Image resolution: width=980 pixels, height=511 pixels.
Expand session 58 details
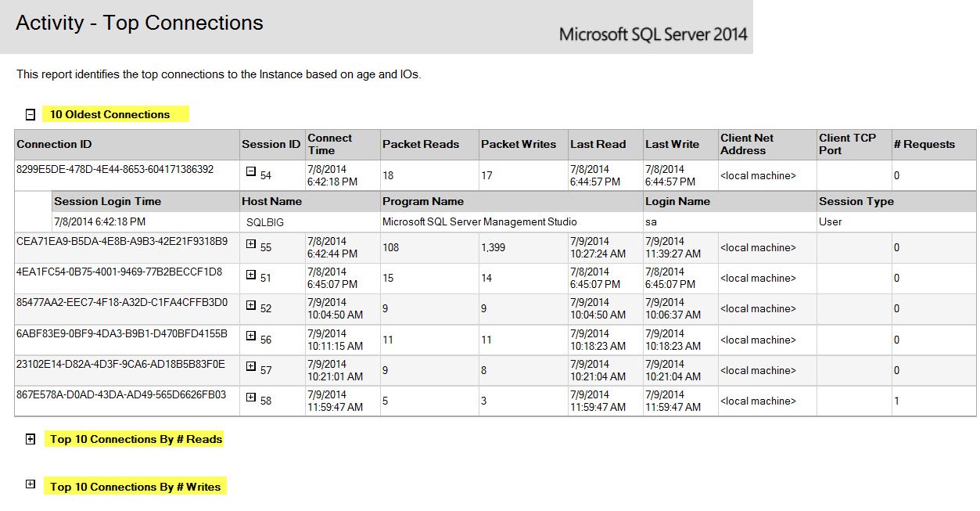pyautogui.click(x=251, y=397)
